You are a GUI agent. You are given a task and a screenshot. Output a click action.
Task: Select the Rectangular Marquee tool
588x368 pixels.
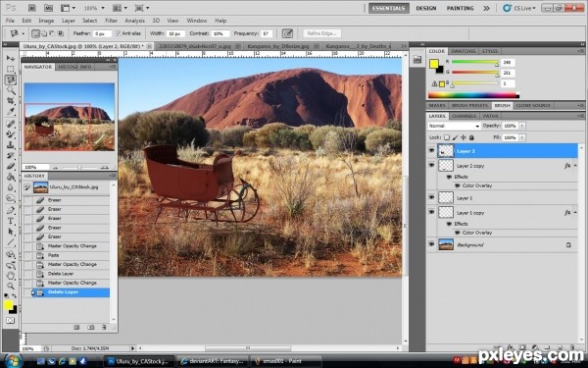(11, 69)
